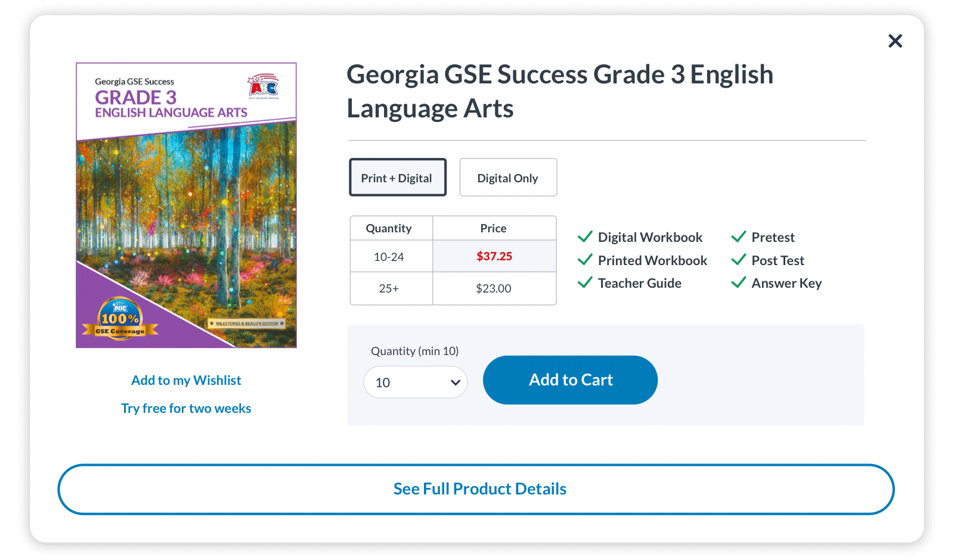
Task: Click the Teacher Guide checkmark icon
Action: [585, 282]
